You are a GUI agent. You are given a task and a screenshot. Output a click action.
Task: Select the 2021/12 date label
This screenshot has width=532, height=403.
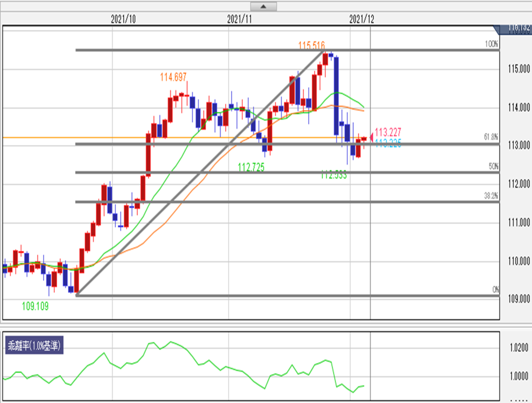pos(361,19)
